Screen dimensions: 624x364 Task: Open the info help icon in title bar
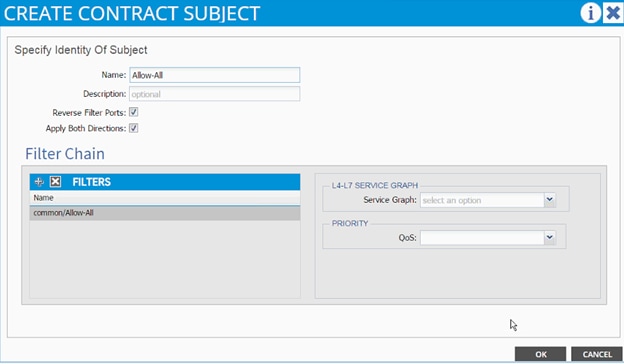(x=590, y=13)
